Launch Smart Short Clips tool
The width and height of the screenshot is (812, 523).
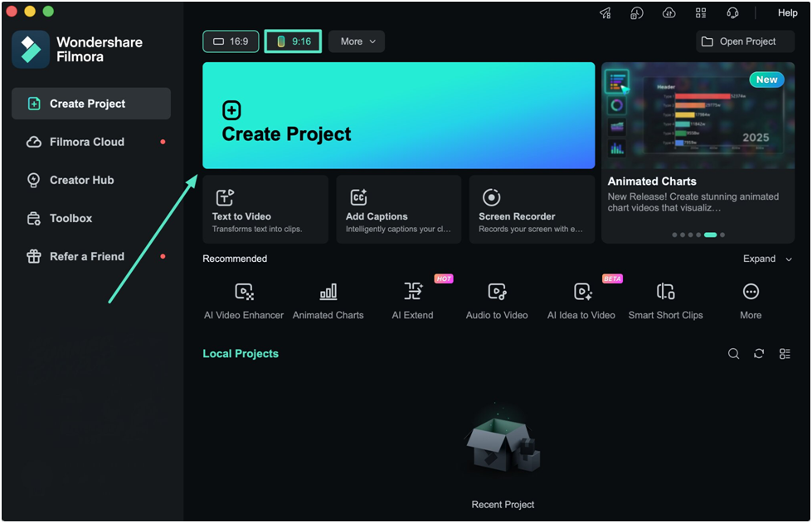click(666, 301)
